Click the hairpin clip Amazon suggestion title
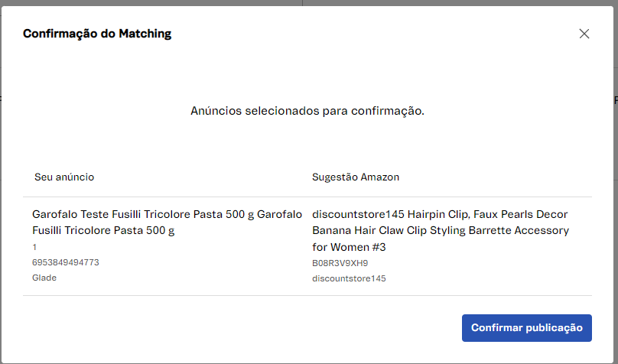 440,230
